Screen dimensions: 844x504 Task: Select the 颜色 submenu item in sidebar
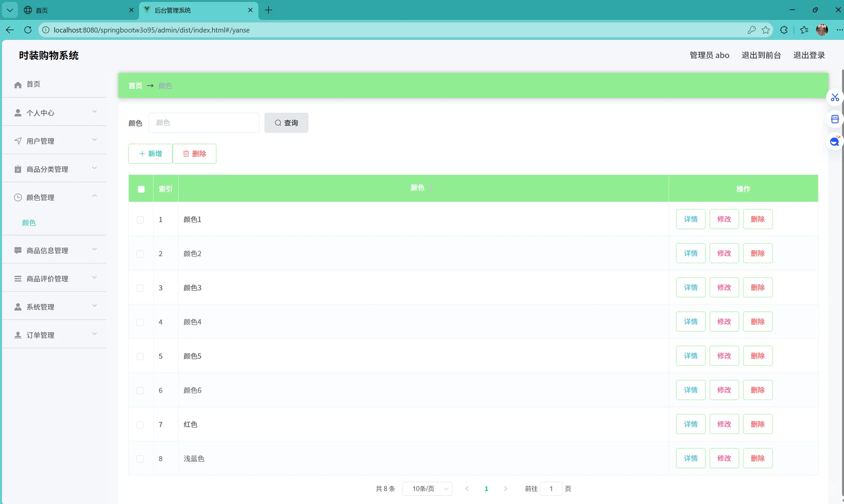29,223
